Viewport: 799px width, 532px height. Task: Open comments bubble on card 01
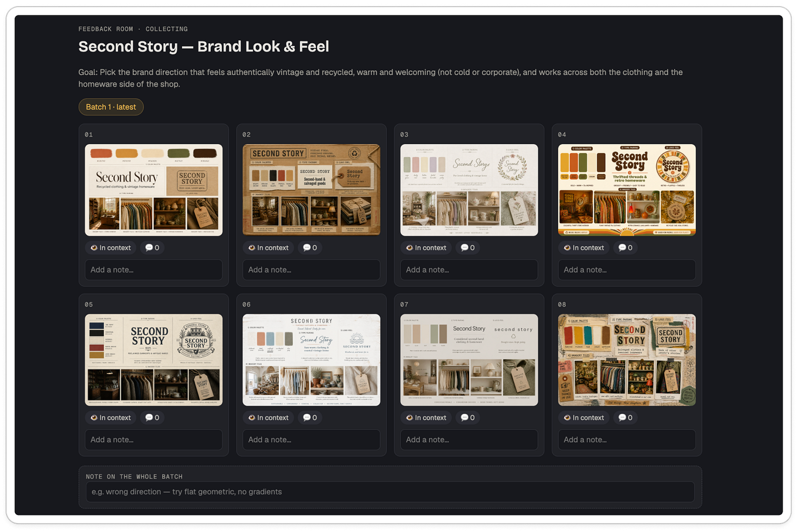(153, 248)
